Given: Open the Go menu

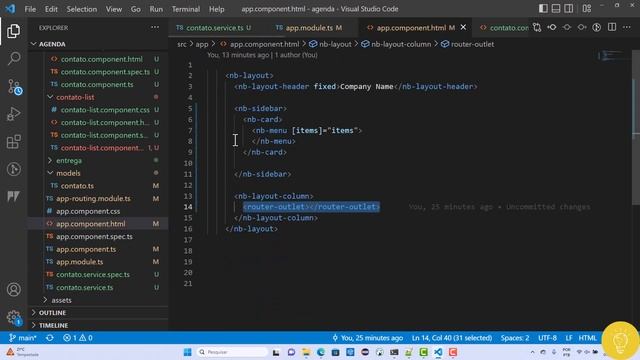Looking at the screenshot, I should [x=136, y=9].
